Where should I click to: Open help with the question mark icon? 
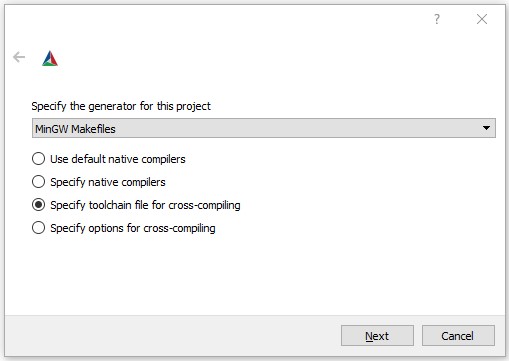pos(437,19)
